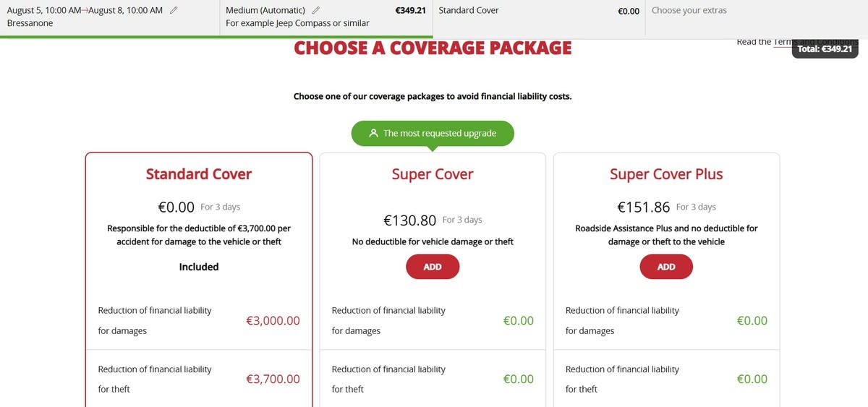Click Standard Cover €3,000.00 damages amount
Viewport: 868px width, 407px height.
[x=273, y=321]
